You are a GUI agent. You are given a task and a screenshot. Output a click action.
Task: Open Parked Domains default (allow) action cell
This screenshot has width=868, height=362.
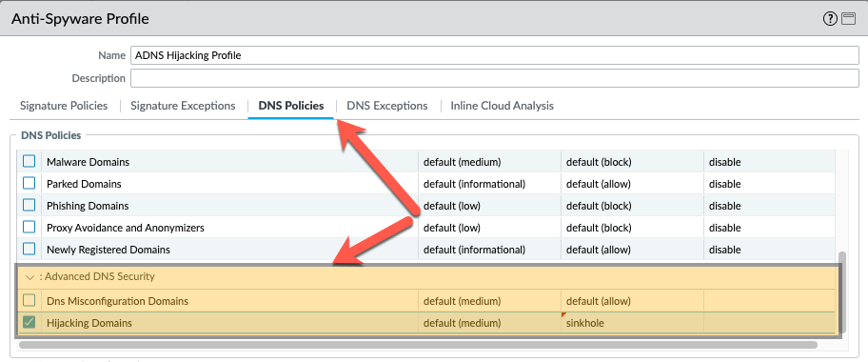click(x=632, y=184)
